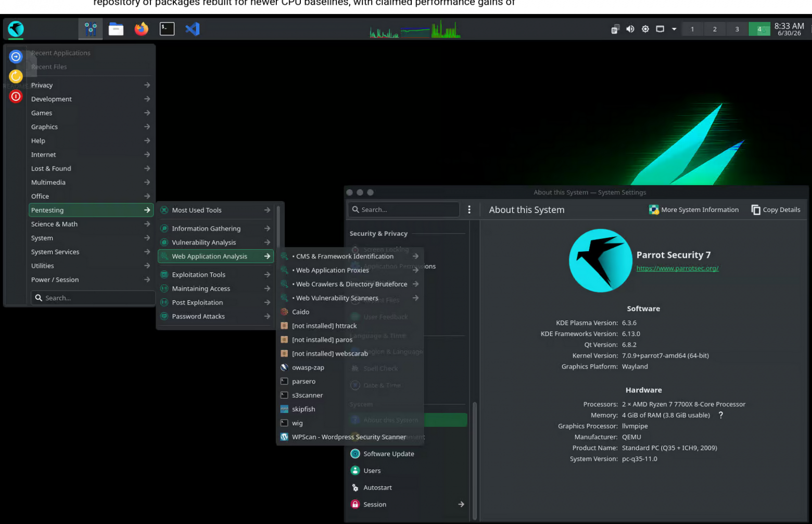Expand the Vulnerability Analysis arrow
The image size is (812, 524).
267,242
